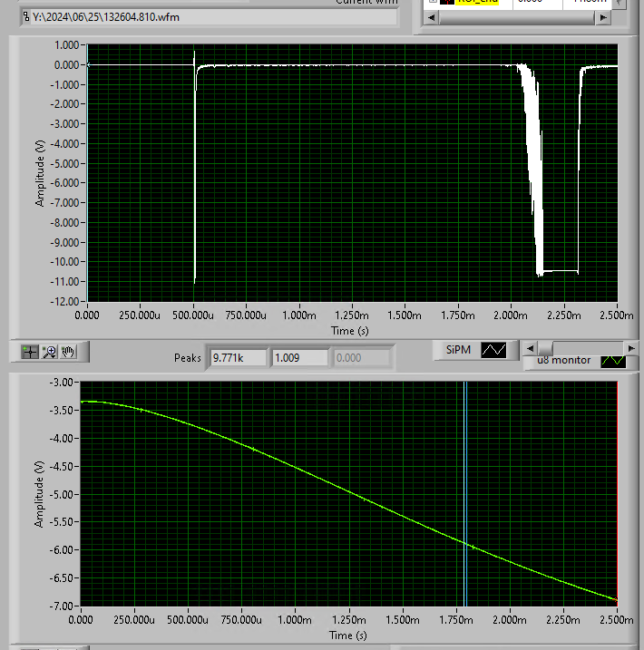Click the Peaks label text
The height and width of the screenshot is (650, 644).
(x=188, y=358)
